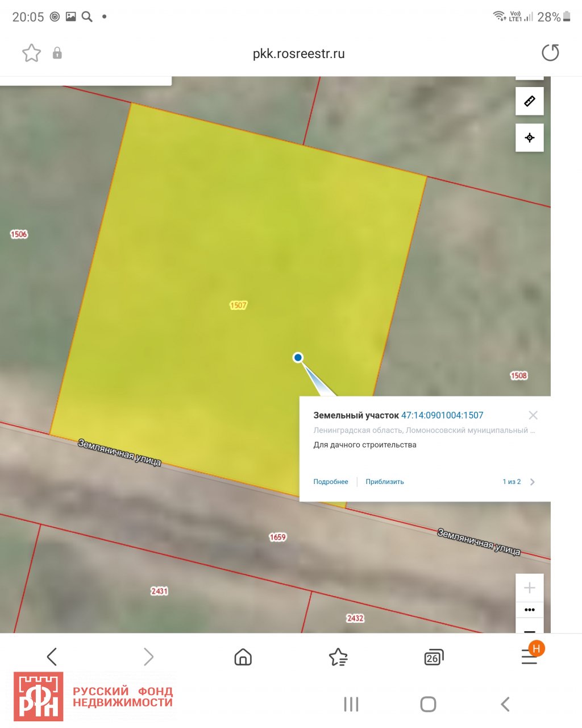Reload the page with refresh icon
582x728 pixels.
(x=550, y=53)
